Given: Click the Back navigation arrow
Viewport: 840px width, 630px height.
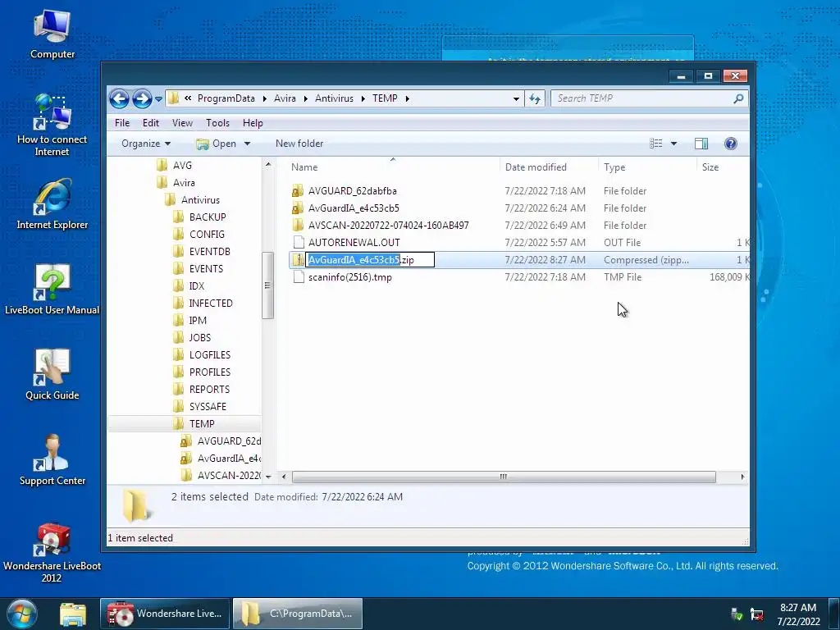Looking at the screenshot, I should click(119, 98).
